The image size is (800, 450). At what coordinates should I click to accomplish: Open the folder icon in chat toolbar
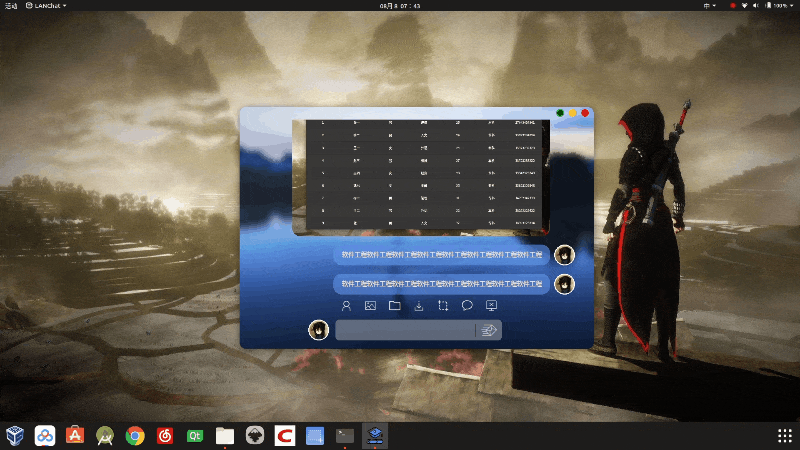click(x=394, y=306)
